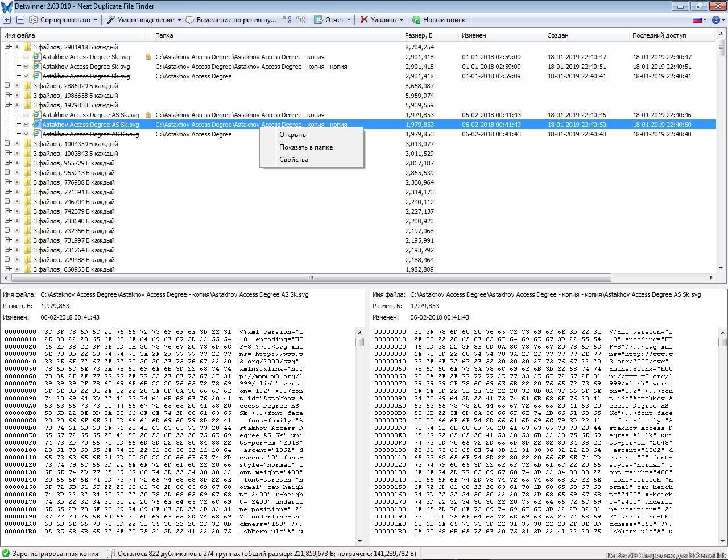Click folder icon of 742379 Б group
Viewport: 728px width, 560px height.
[x=27, y=211]
